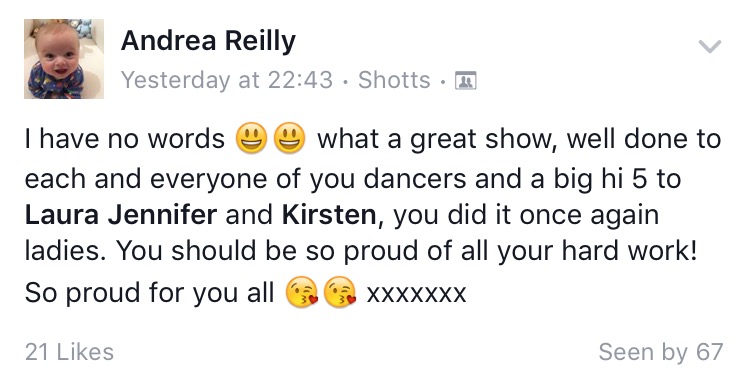Screen dimensions: 750x389
Task: Open the Shotts location link
Action: (x=394, y=80)
